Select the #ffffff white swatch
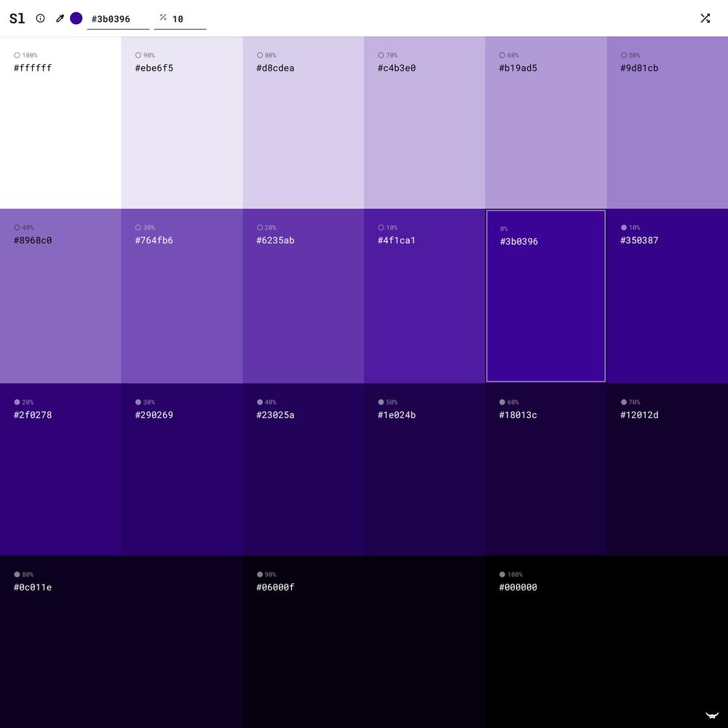 (x=60, y=122)
